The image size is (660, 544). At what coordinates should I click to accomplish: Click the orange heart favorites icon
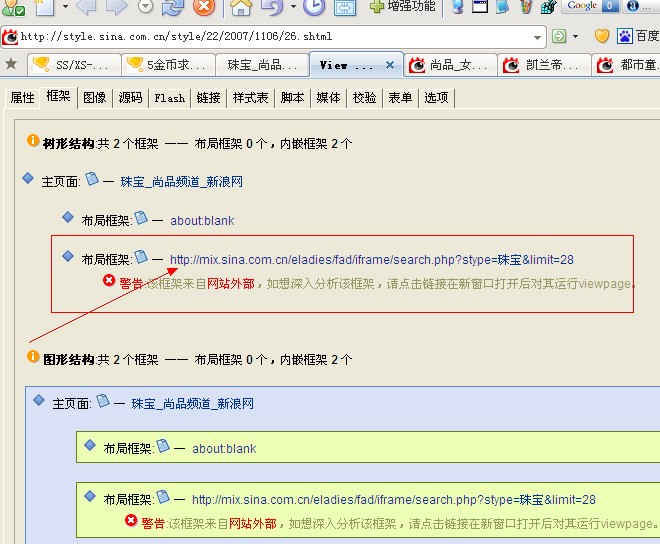pos(602,36)
